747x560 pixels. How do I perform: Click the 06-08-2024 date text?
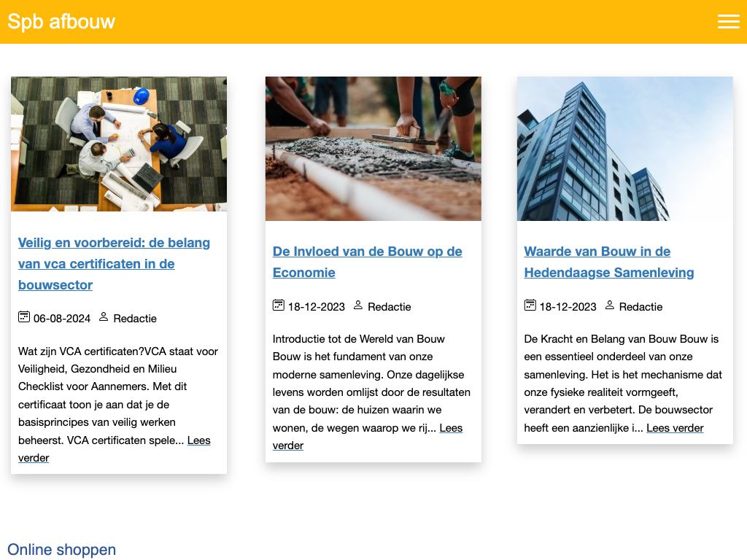(x=62, y=319)
